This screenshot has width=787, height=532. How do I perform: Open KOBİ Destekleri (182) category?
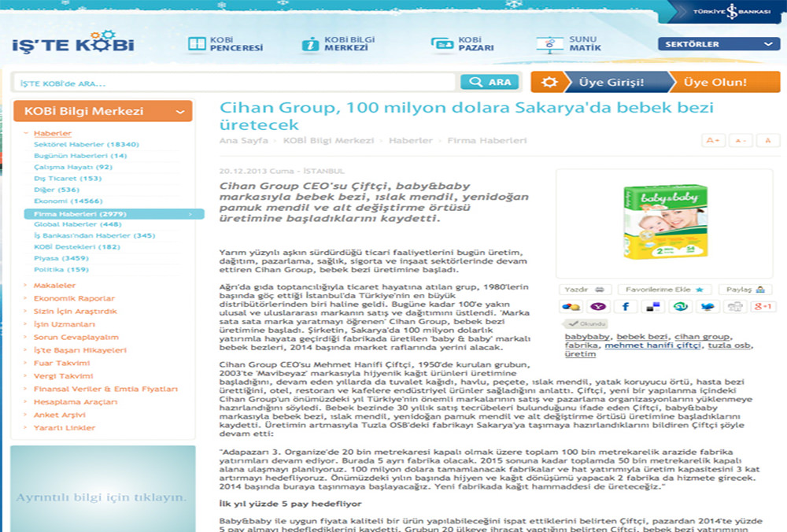[x=77, y=247]
